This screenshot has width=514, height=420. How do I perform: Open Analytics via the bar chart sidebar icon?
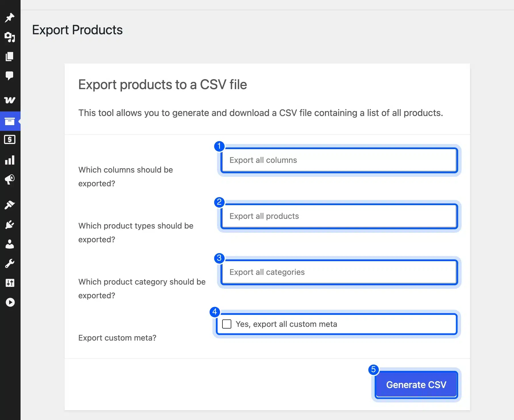pos(10,160)
